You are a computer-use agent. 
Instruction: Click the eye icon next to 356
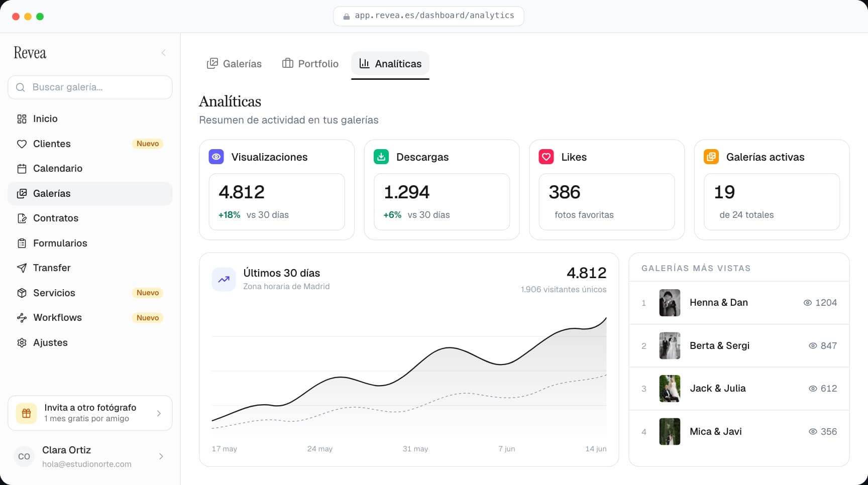click(813, 432)
